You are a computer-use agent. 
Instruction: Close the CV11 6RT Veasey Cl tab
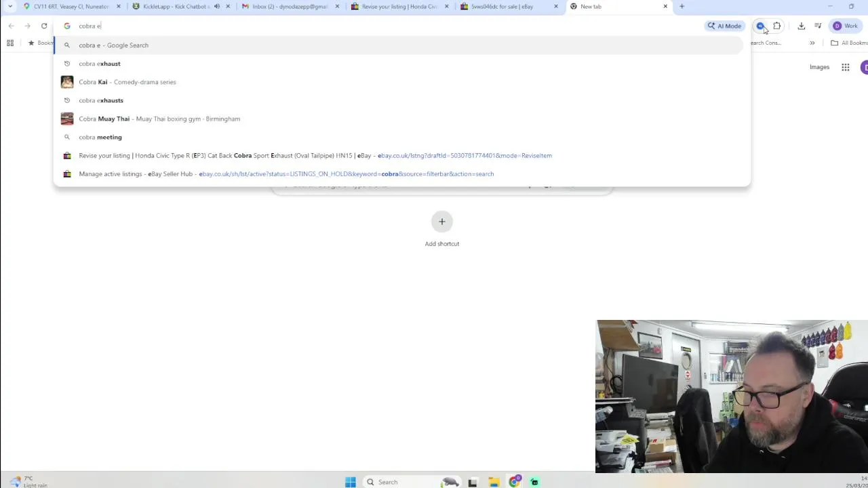(118, 6)
